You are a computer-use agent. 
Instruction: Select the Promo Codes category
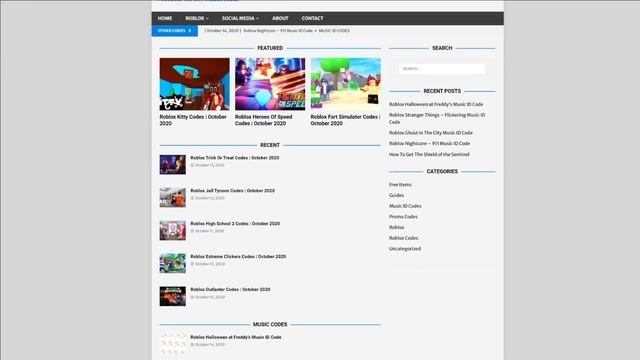(403, 217)
